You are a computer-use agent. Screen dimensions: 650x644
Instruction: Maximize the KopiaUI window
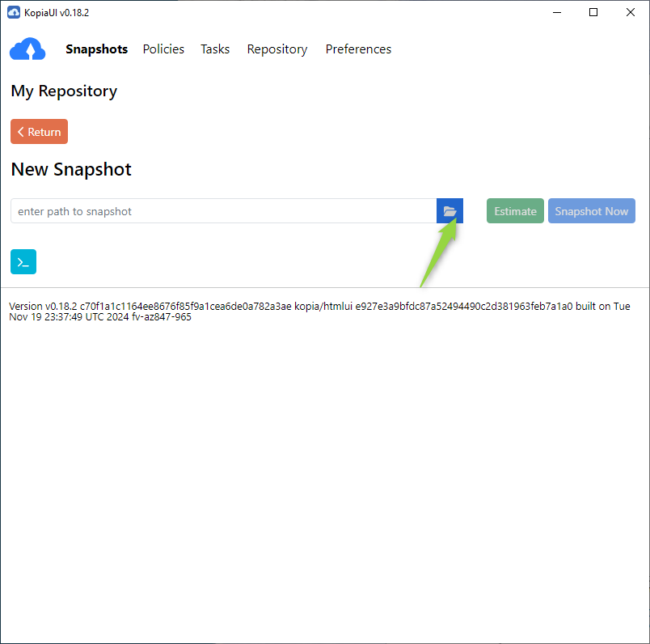593,12
